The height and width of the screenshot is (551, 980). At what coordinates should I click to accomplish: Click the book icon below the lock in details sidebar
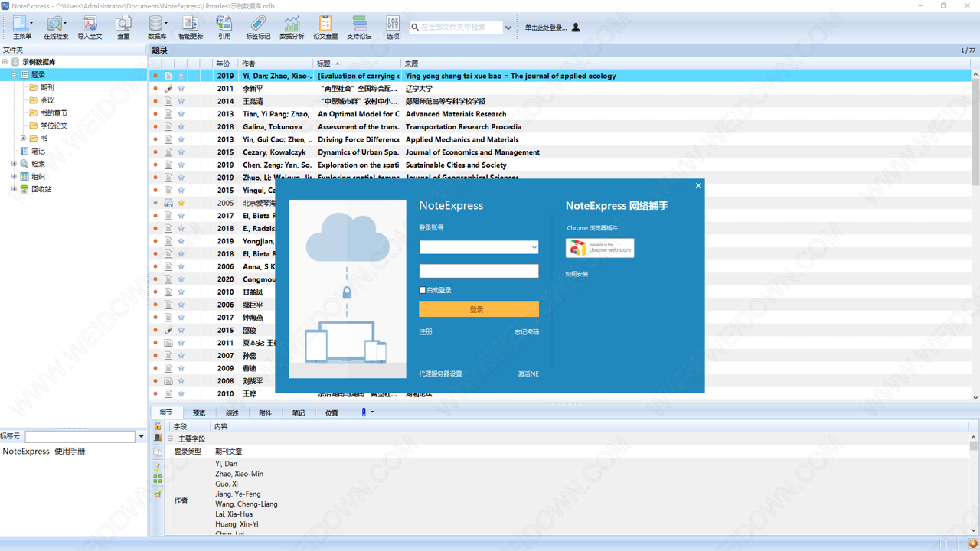[158, 439]
